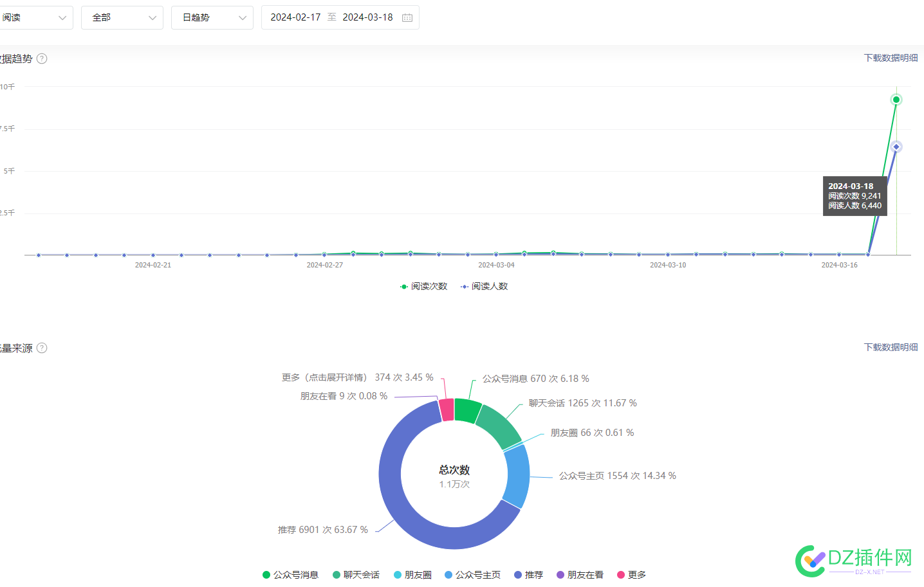Click the help icon beside 数据趋势
Screen dimensions: 924x587
42,59
